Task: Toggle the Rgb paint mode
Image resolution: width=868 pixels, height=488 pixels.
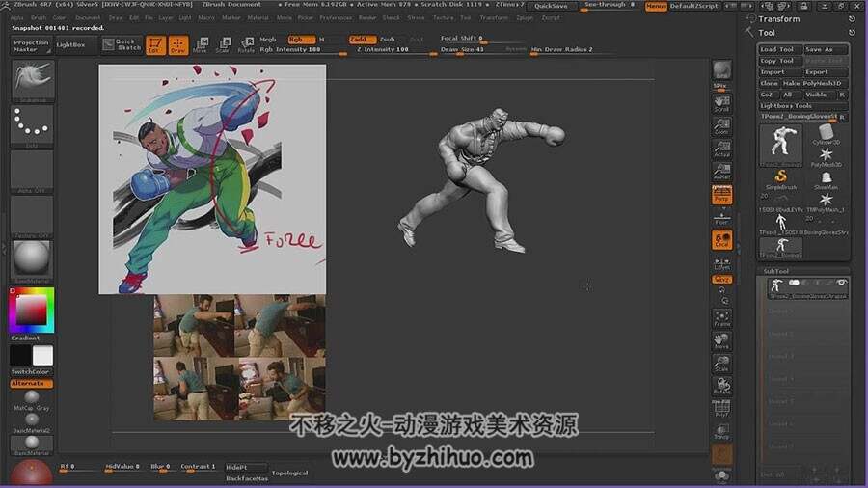Action: click(x=301, y=40)
